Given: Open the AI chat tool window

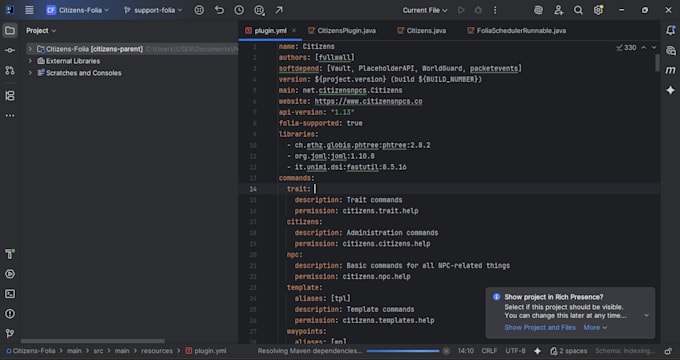Looking at the screenshot, I should pyautogui.click(x=670, y=50).
